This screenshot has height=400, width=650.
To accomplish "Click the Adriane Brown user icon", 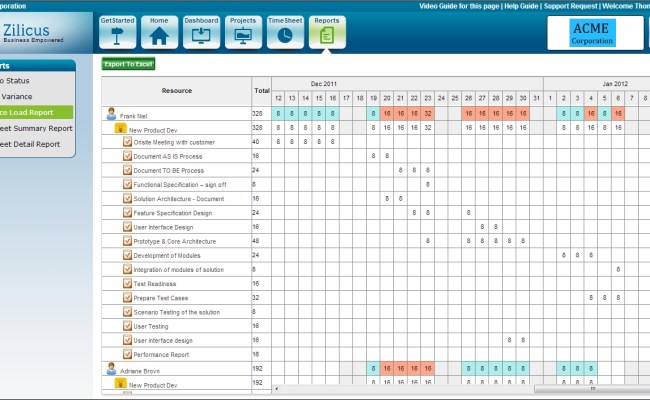I will click(111, 368).
